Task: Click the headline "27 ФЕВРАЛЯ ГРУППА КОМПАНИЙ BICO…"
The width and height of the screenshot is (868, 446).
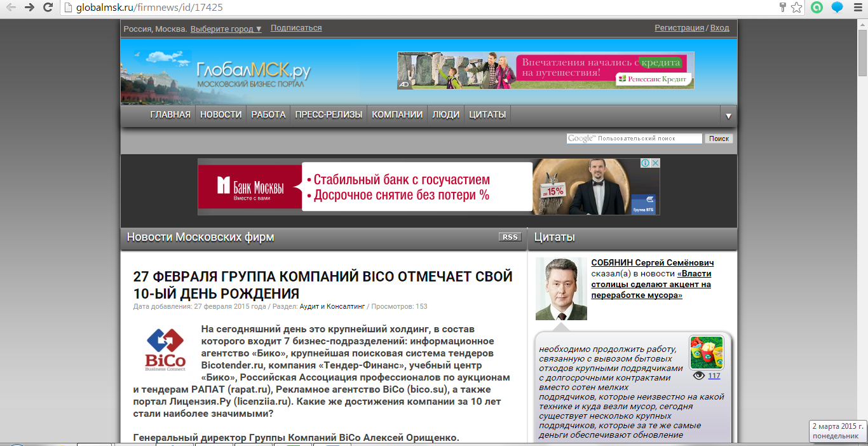Action: 323,285
